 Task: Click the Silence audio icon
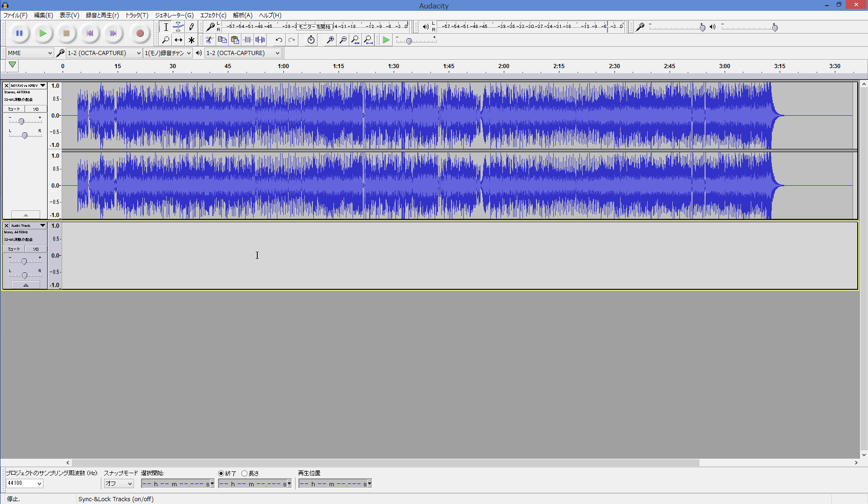click(260, 40)
